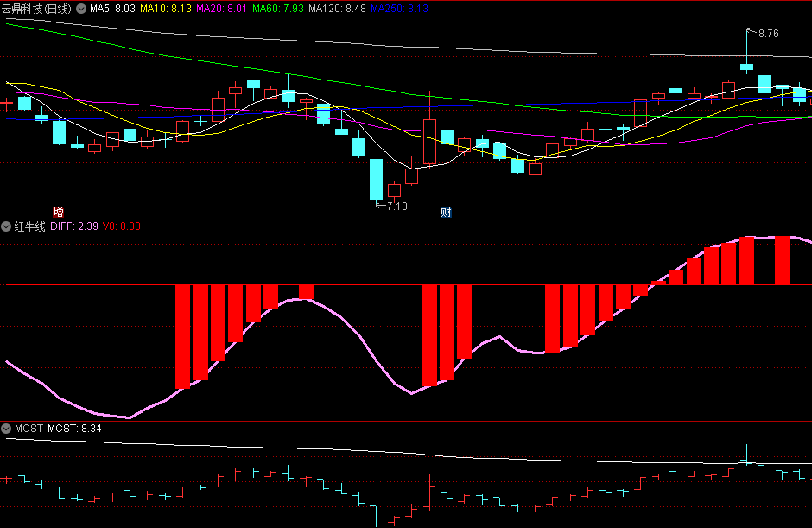Image resolution: width=812 pixels, height=528 pixels.
Task: Click the MA120: 8.48 label
Action: 337,9
